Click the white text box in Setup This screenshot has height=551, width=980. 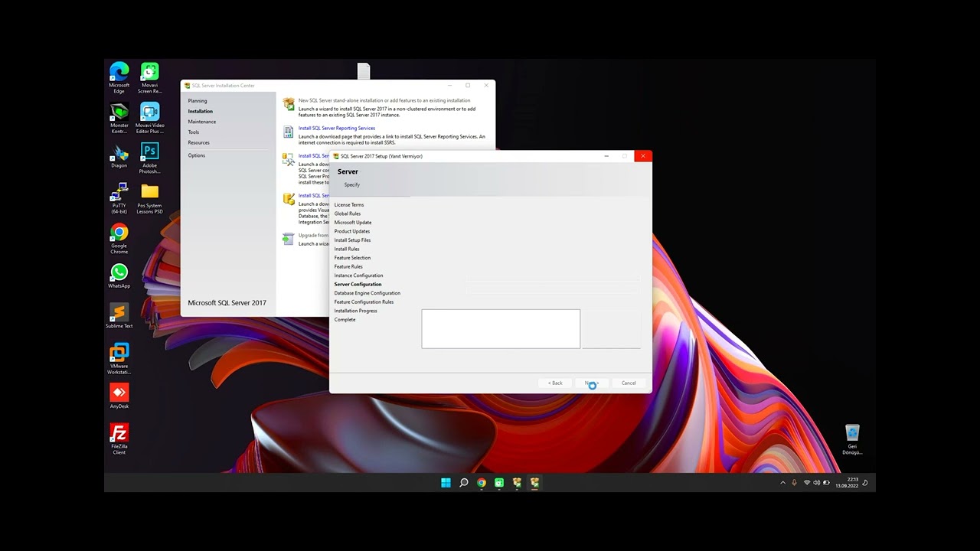pyautogui.click(x=501, y=329)
